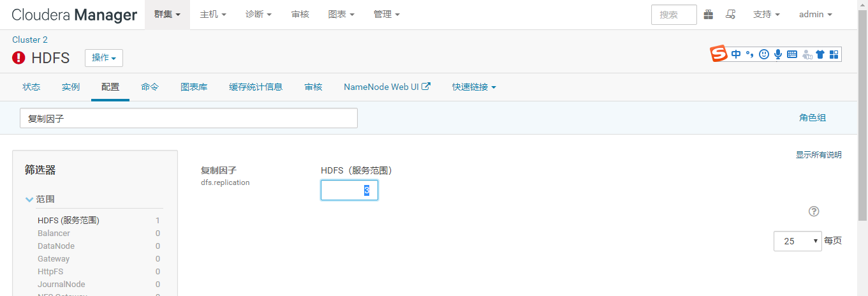Click the Sogou user account icon
Screen dimensions: 868x296
[807, 54]
